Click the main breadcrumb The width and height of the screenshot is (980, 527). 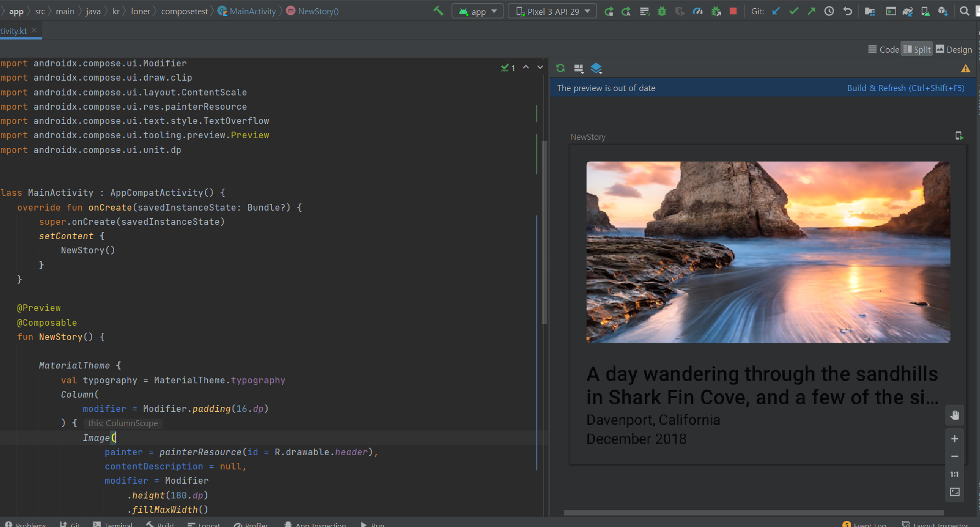(65, 11)
